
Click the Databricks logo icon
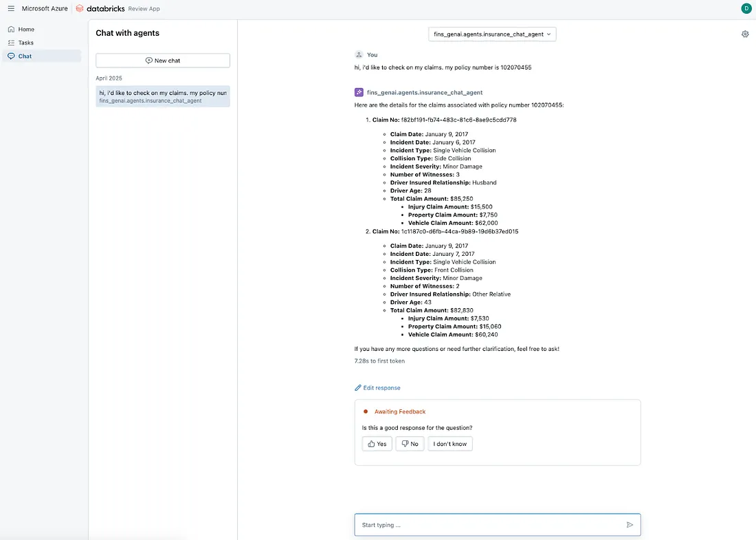(x=80, y=9)
